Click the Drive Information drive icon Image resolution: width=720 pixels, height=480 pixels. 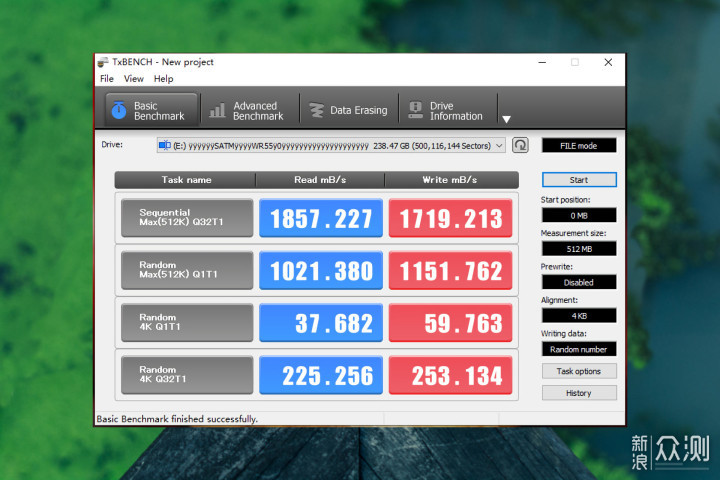416,110
